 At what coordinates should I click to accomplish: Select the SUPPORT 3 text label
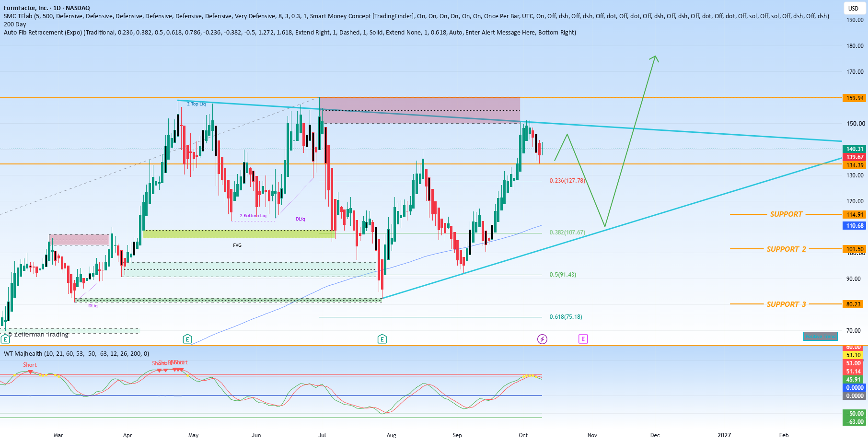point(786,304)
